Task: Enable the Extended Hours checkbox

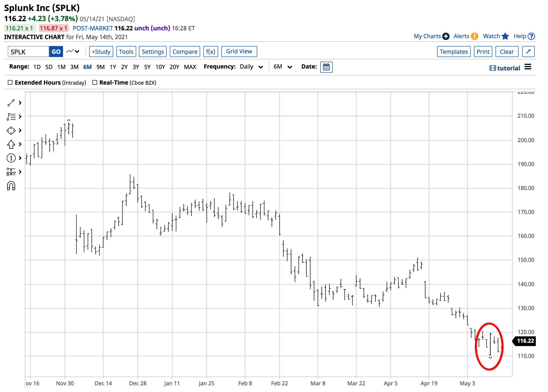Action: pos(10,83)
